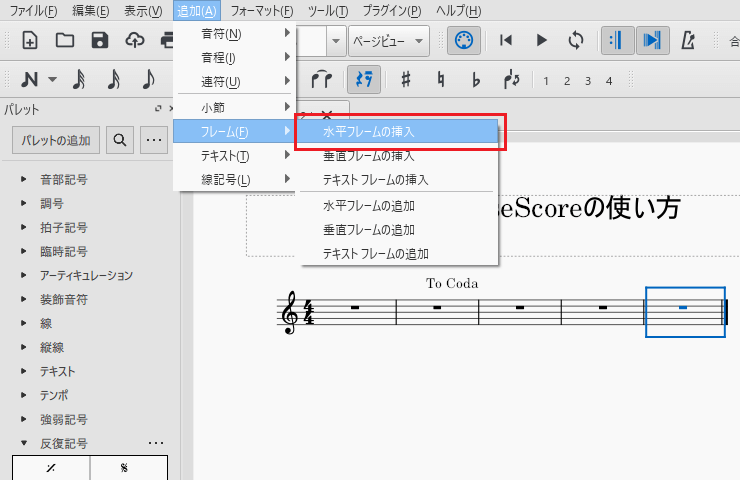Image resolution: width=740 pixels, height=480 pixels.
Task: Select 水平フレームの挿入 menu entry
Action: 396,132
